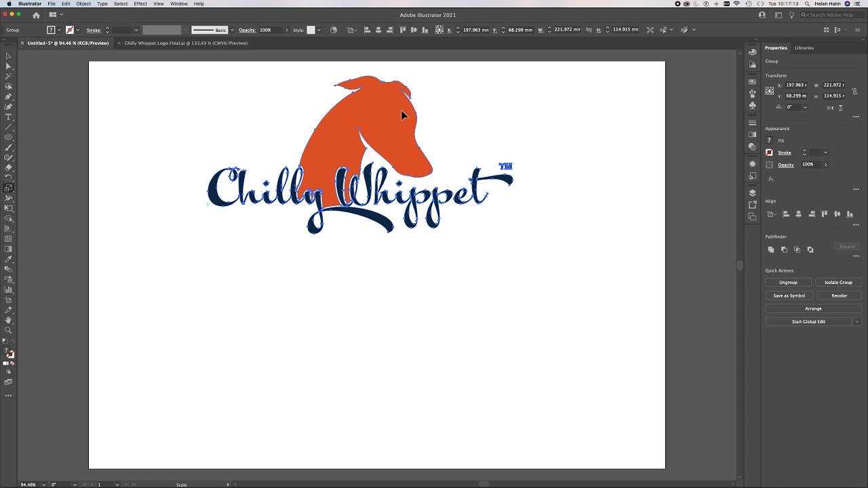Select the Pen tool
Screen dimensions: 868x488
click(8, 96)
